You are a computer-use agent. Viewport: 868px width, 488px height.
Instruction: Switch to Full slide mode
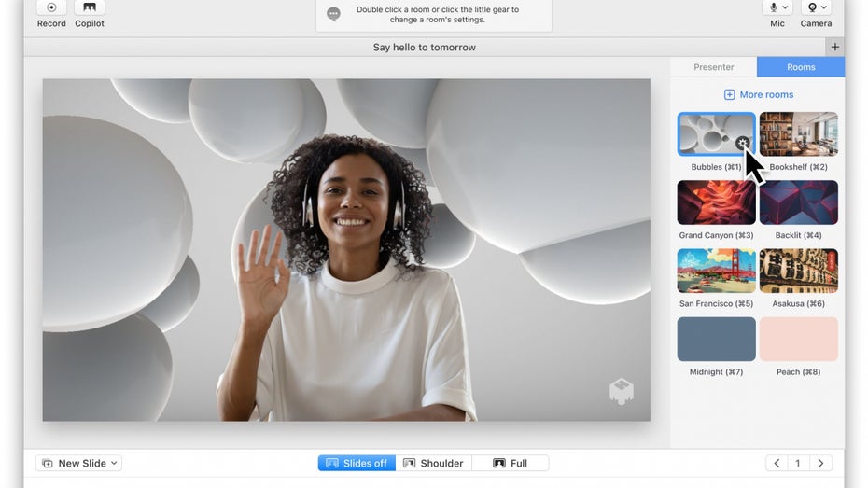[x=510, y=464]
